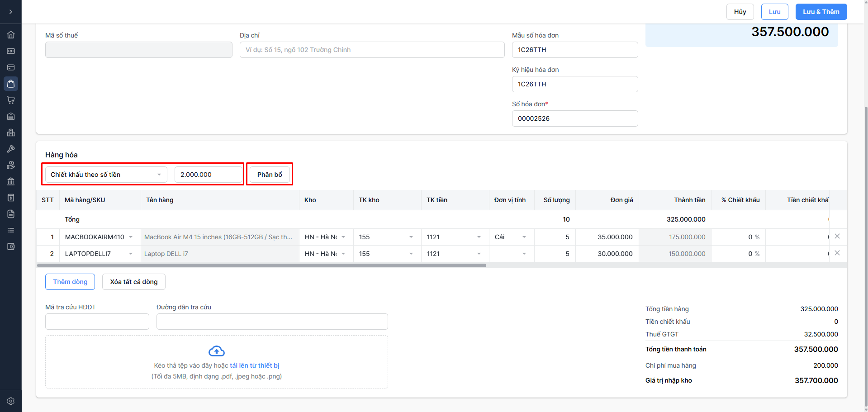Click the shopping cart sidebar icon

coord(11,100)
